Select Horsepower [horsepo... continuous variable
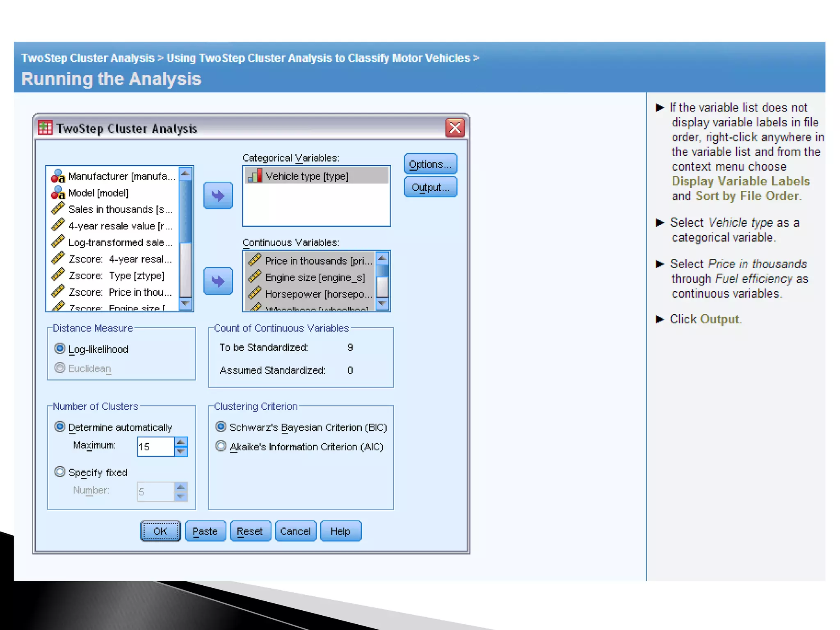The height and width of the screenshot is (630, 840). 310,294
